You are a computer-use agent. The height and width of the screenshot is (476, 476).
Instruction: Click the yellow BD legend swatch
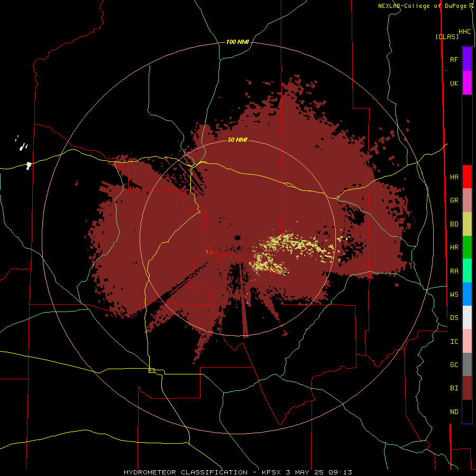[x=467, y=224]
